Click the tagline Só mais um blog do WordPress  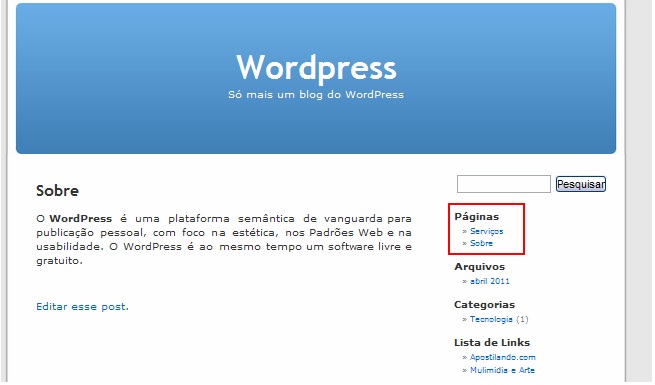(x=316, y=95)
